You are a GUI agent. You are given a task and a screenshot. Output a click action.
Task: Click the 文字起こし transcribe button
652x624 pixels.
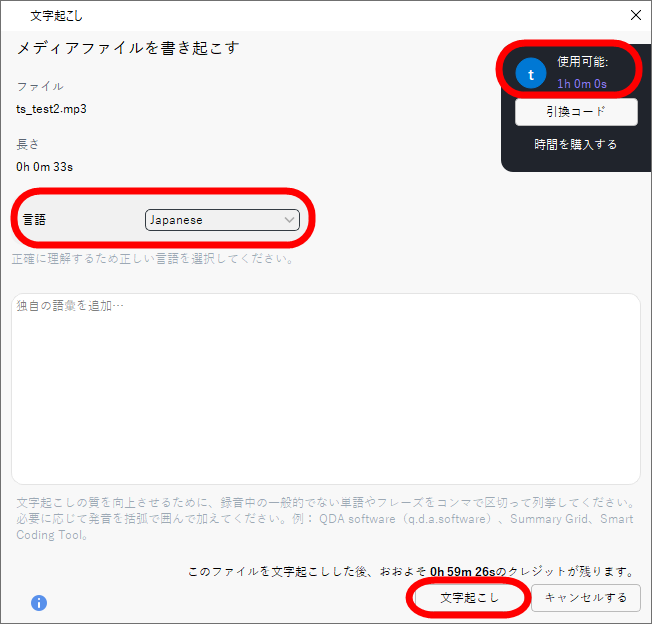[469, 597]
